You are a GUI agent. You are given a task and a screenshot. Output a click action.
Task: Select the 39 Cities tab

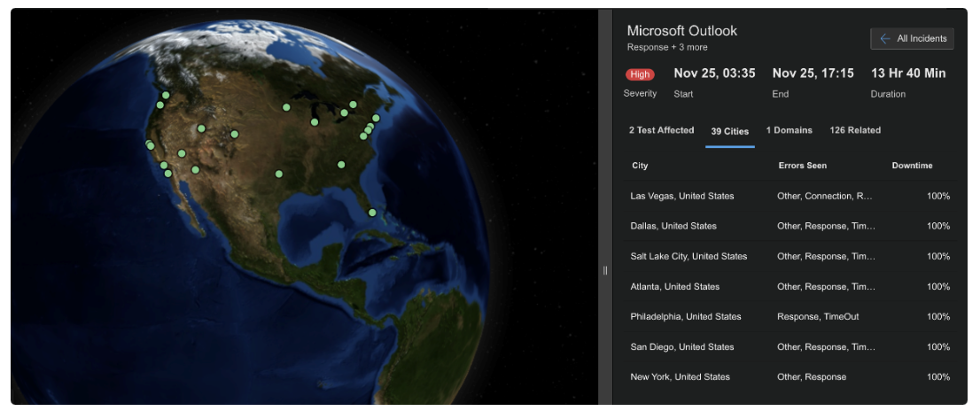coord(729,131)
